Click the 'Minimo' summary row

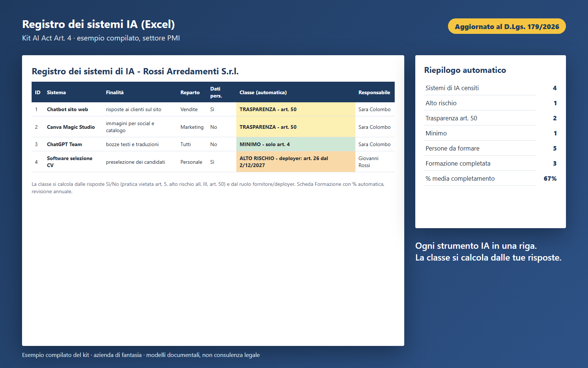click(491, 133)
